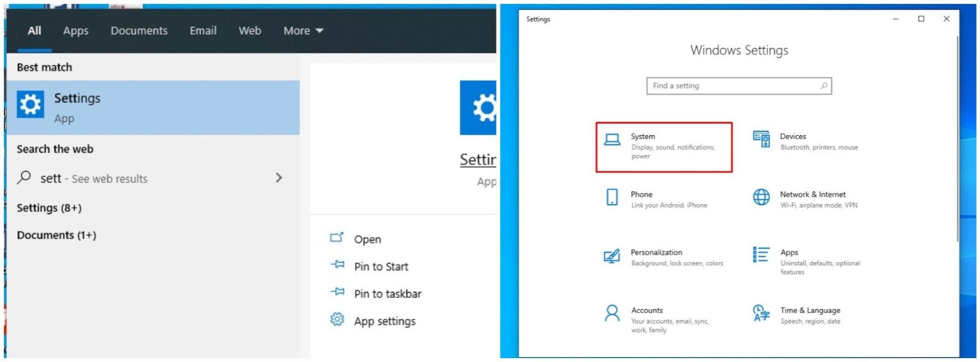This screenshot has height=362, width=980.
Task: Switch to the Web search tab
Action: coord(250,31)
